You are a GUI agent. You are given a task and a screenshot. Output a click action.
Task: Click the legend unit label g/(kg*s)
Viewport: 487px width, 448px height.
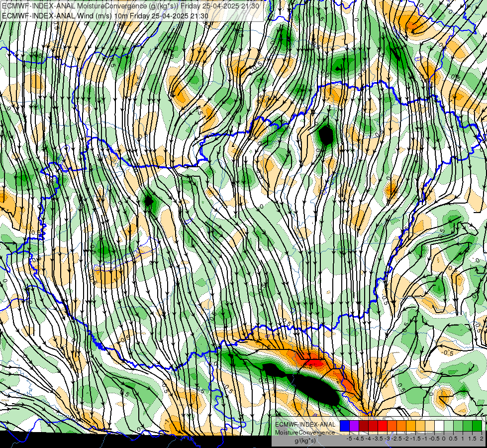pos(305,441)
